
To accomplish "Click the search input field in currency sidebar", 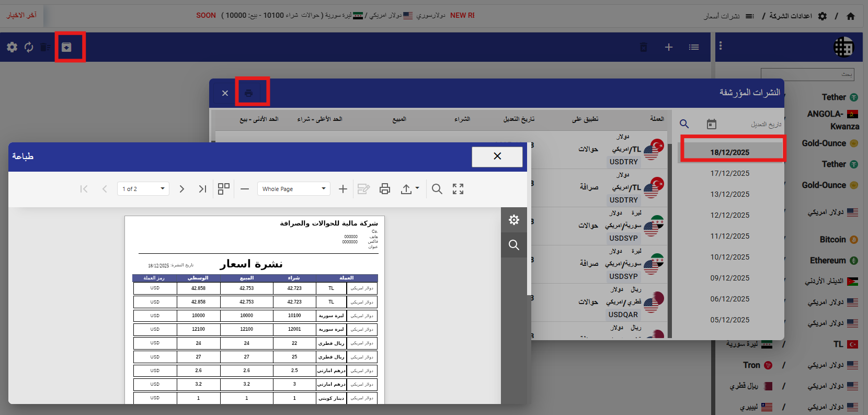I will pos(807,74).
